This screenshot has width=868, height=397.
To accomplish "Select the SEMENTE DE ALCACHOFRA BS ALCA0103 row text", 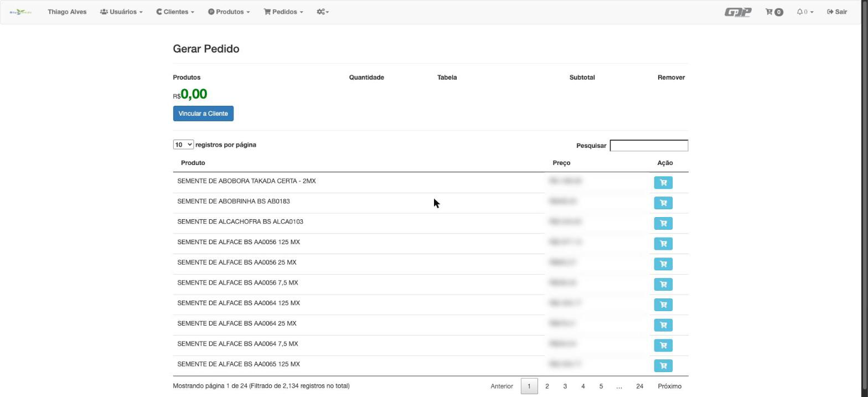I will 240,221.
